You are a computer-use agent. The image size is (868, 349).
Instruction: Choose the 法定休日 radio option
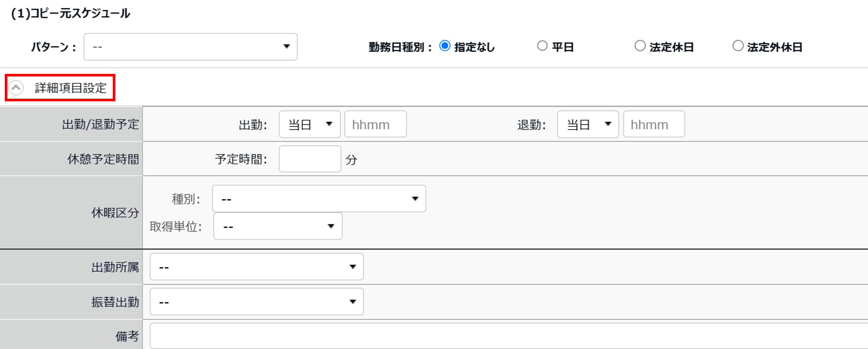(640, 46)
